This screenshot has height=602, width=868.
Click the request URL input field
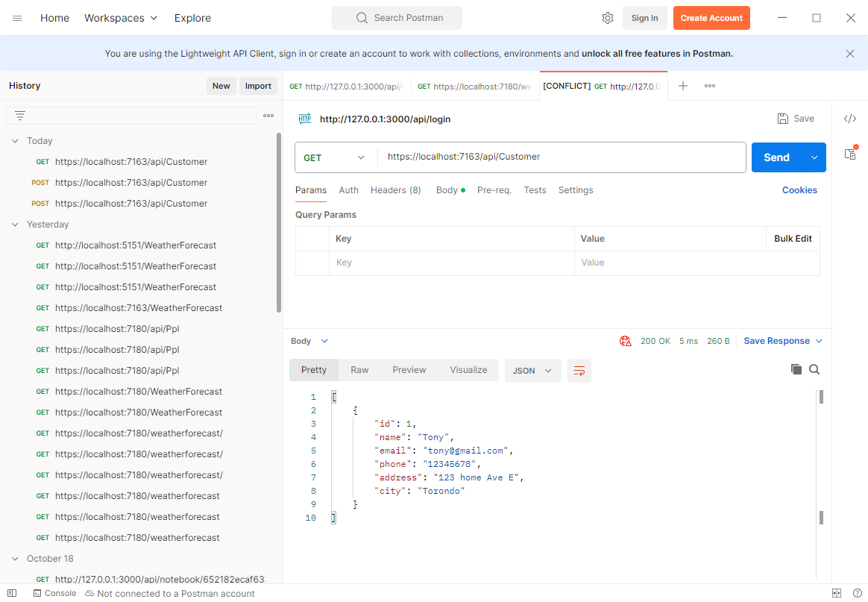point(559,157)
